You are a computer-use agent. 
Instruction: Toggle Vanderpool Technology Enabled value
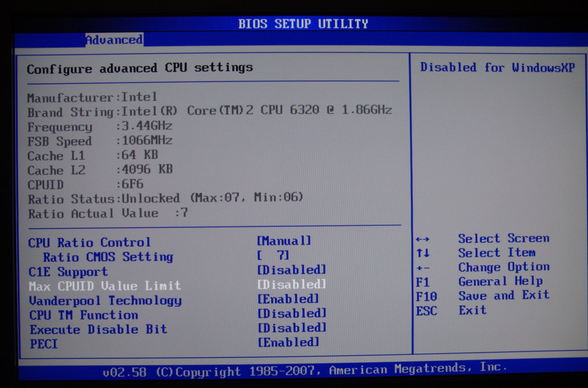288,299
